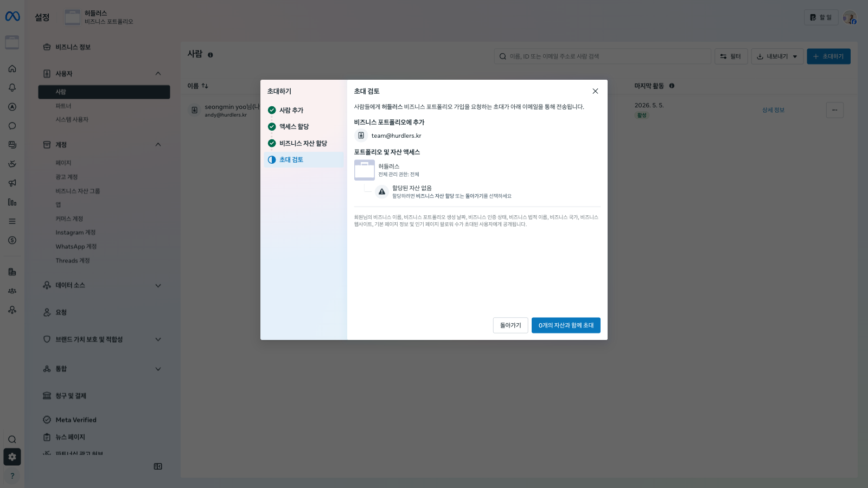
Task: Open WhatsApp 계정 menu item
Action: (76, 247)
